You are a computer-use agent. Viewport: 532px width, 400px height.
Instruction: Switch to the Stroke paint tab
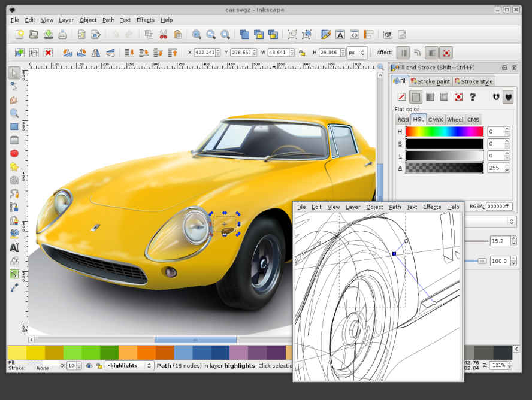pyautogui.click(x=431, y=81)
